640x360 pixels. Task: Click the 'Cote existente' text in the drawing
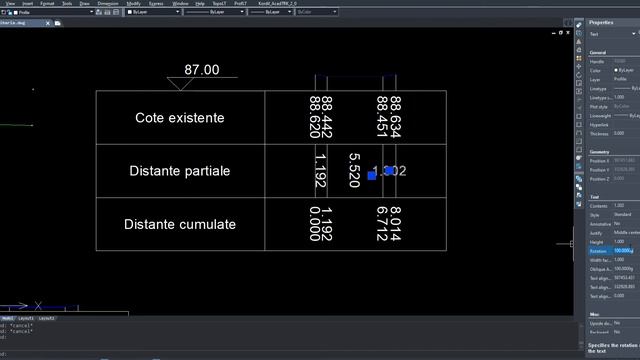(180, 118)
